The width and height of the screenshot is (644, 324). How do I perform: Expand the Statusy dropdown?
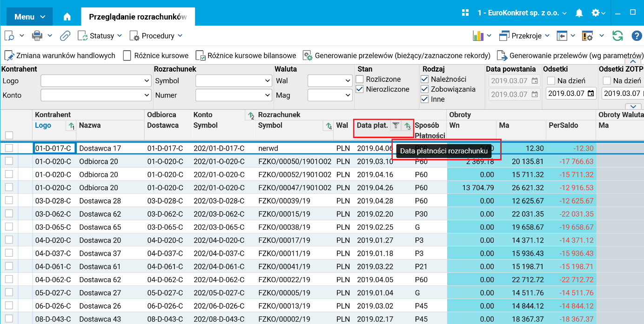tap(100, 36)
